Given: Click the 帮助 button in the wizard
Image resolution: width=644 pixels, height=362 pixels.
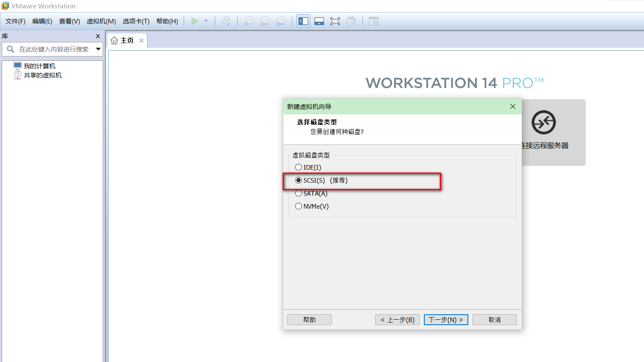Looking at the screenshot, I should [309, 319].
